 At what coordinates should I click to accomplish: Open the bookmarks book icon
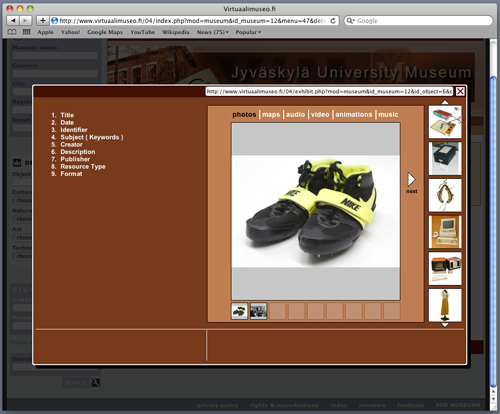tap(12, 32)
